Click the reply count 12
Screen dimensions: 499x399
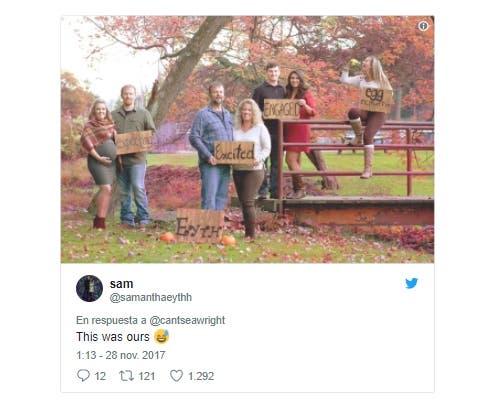(x=100, y=376)
